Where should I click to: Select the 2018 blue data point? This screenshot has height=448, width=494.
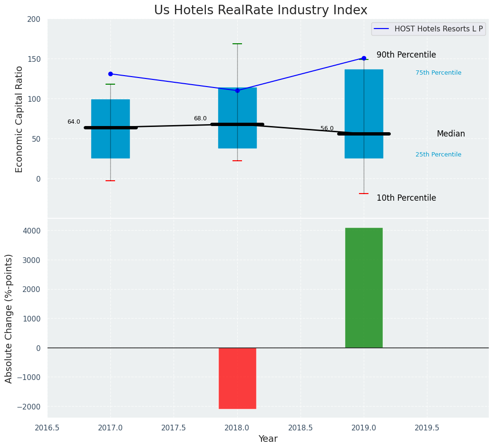237,90
